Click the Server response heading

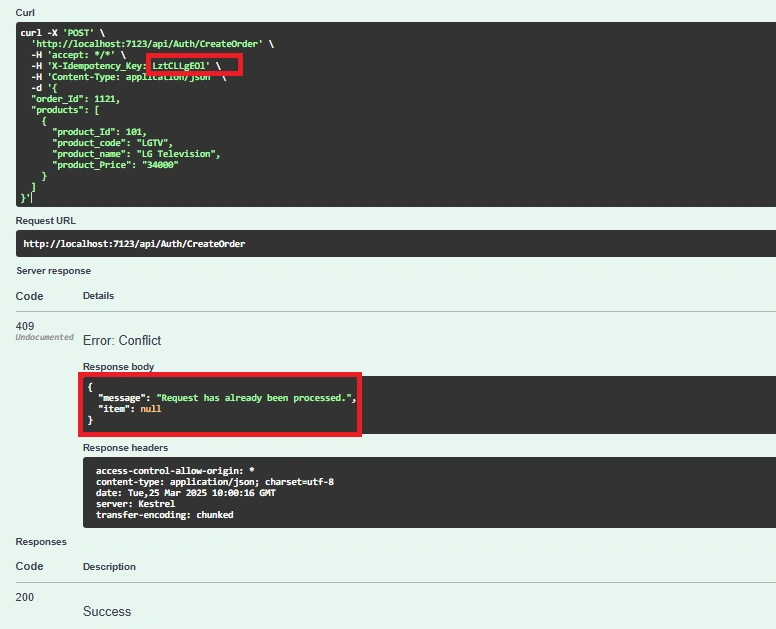pyautogui.click(x=53, y=271)
